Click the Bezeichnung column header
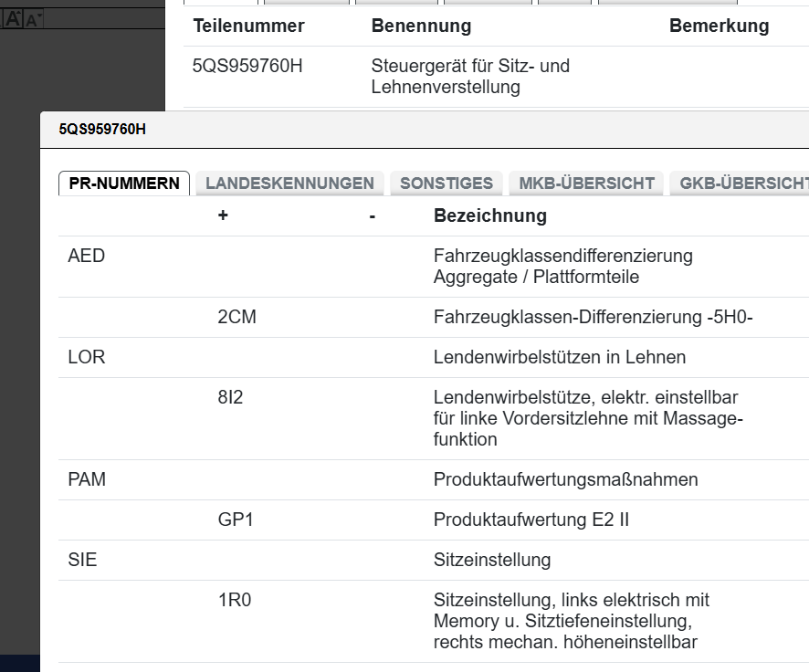The height and width of the screenshot is (672, 809). click(489, 215)
